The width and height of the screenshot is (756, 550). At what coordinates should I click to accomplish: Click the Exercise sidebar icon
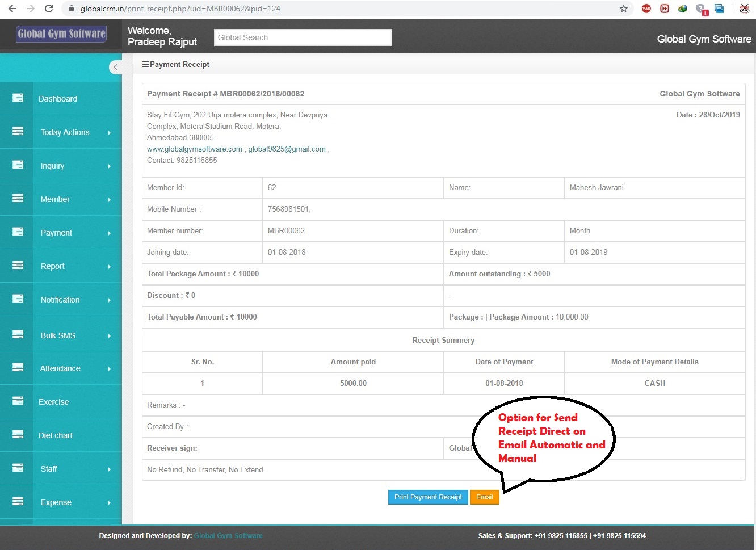coord(18,402)
